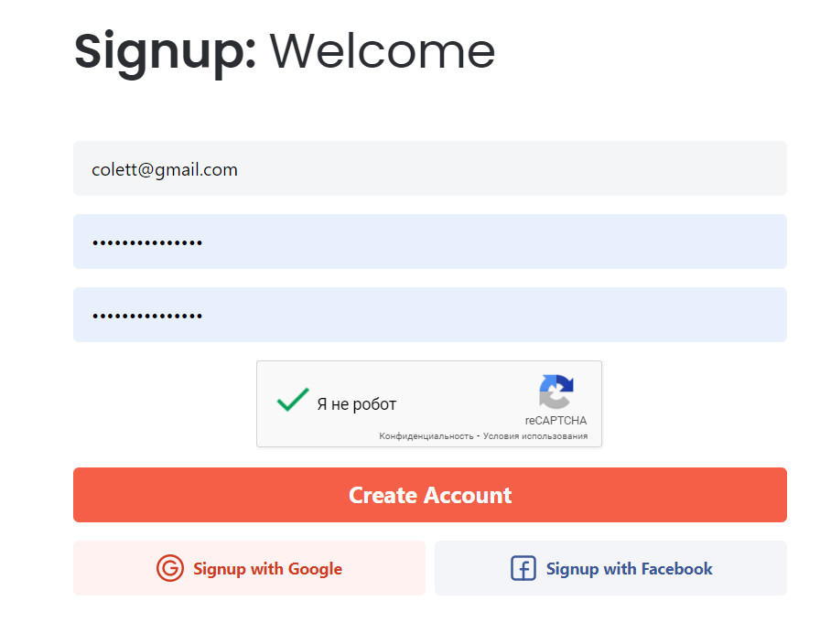Screen dimensions: 820x644
Task: Choose the "Signup with Google" text button
Action: [x=267, y=569]
